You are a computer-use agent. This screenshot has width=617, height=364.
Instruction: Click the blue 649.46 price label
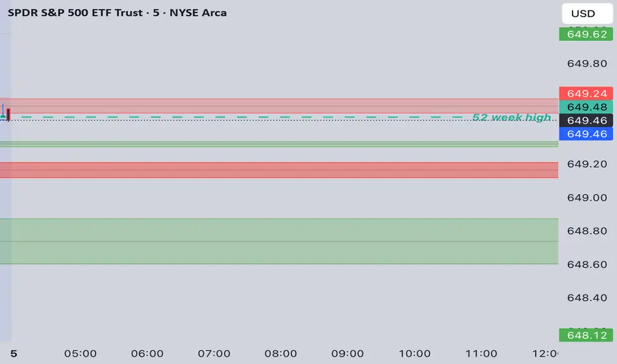585,134
